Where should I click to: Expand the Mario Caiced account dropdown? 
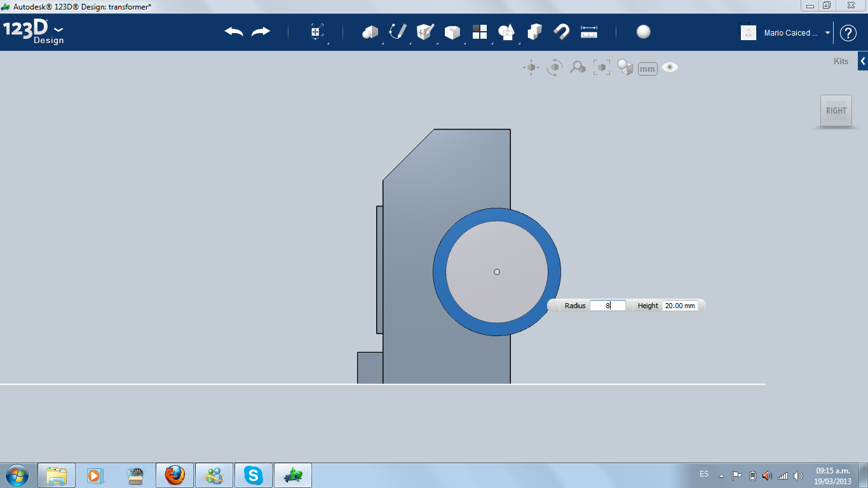click(828, 33)
